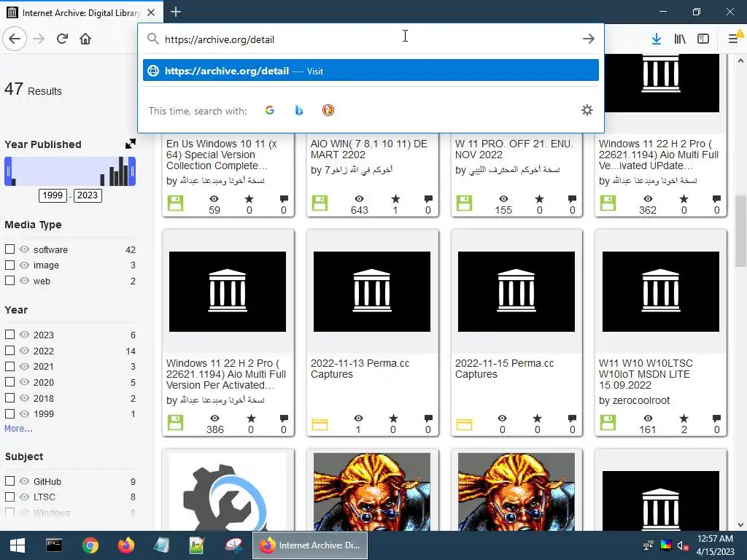Click thumbnail of 2022-11-13 Perma.cc Captures

click(371, 292)
